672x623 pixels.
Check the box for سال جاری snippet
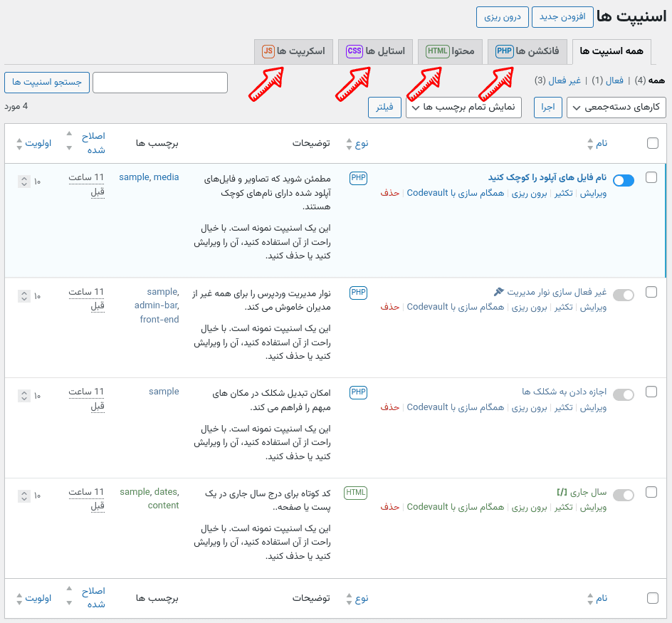(651, 492)
